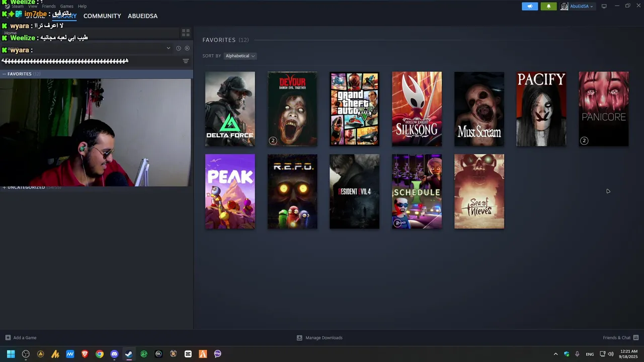
Task: Toggle sort by recent activity clock icon
Action: (x=178, y=48)
